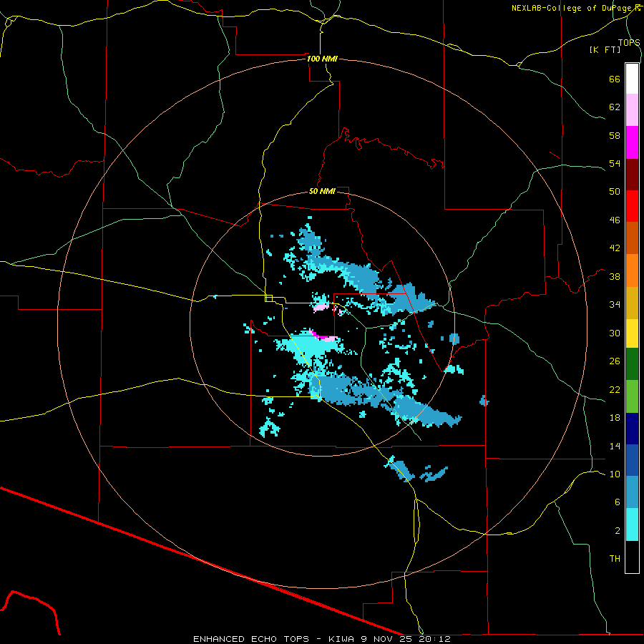Click the "42" legend value
Image resolution: width=644 pixels, height=644 pixels.
(x=615, y=248)
